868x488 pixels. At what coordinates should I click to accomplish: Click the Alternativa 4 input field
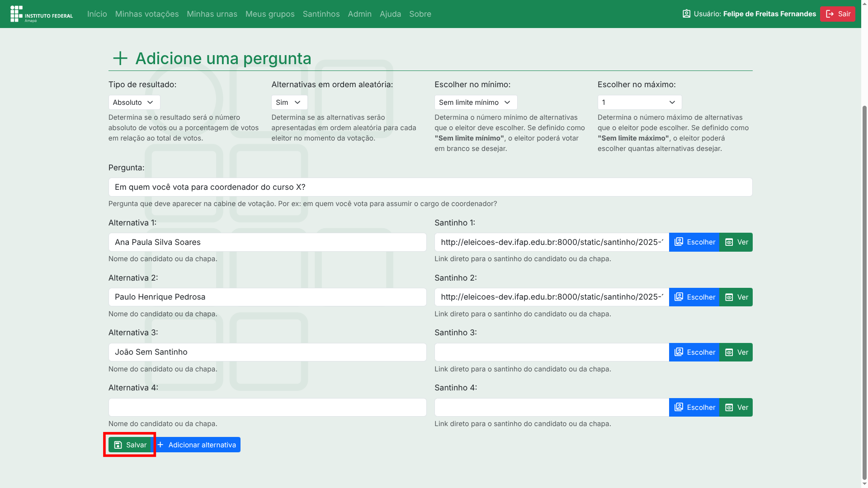click(x=267, y=408)
